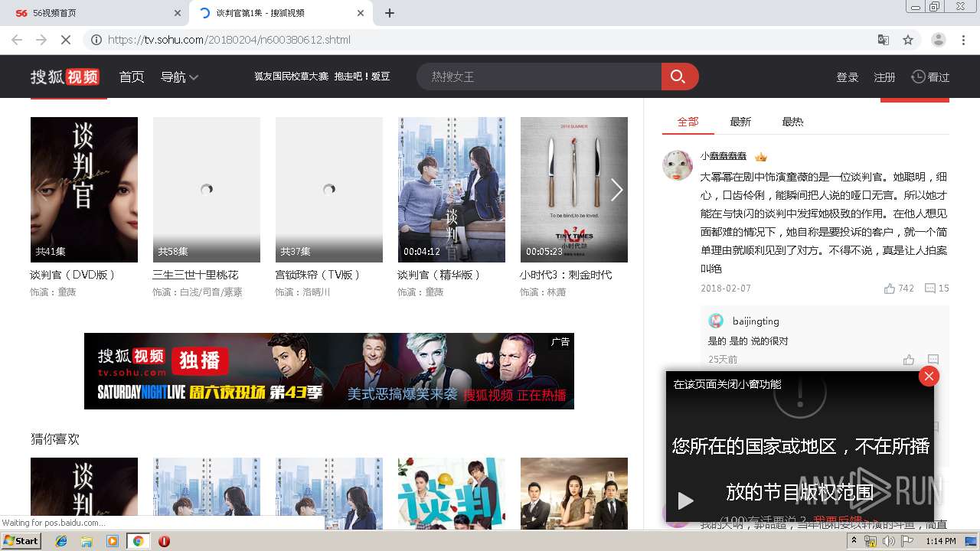
Task: View site information icon beside URL
Action: pos(96,40)
